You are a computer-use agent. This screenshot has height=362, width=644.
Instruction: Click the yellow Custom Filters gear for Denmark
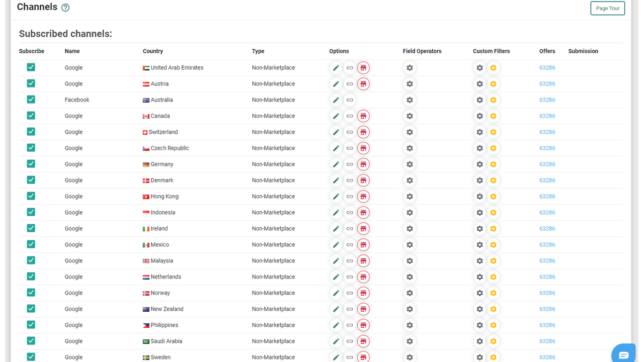[493, 180]
